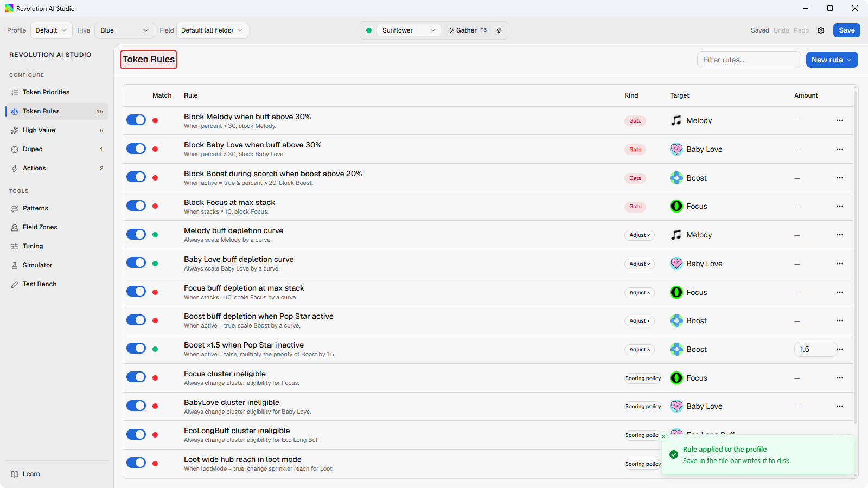Edit the 1.5 amount field for Boost
Image resolution: width=868 pixels, height=488 pixels.
[x=815, y=349]
